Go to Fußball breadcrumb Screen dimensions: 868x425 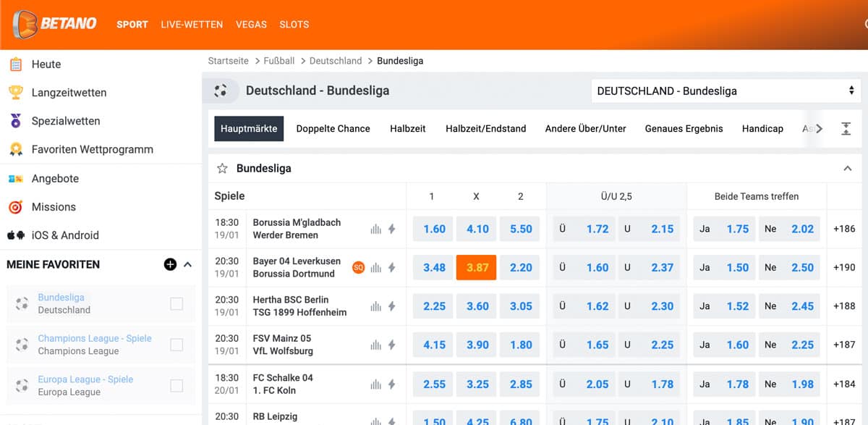point(279,61)
